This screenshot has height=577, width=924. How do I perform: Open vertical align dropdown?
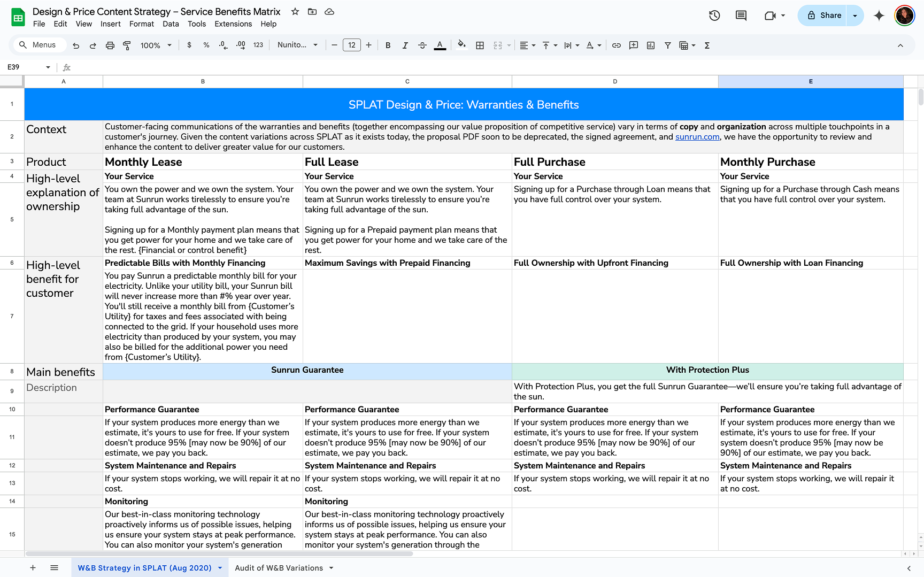tap(550, 45)
